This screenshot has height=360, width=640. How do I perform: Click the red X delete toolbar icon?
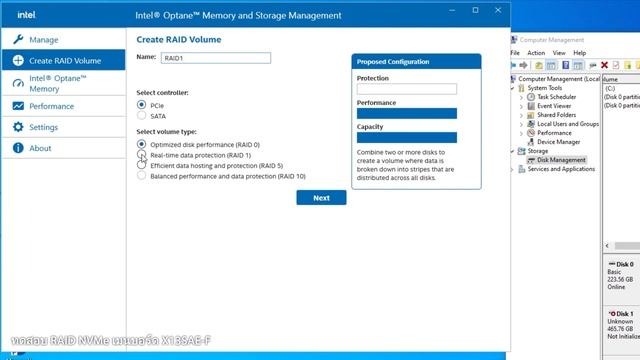[604, 65]
